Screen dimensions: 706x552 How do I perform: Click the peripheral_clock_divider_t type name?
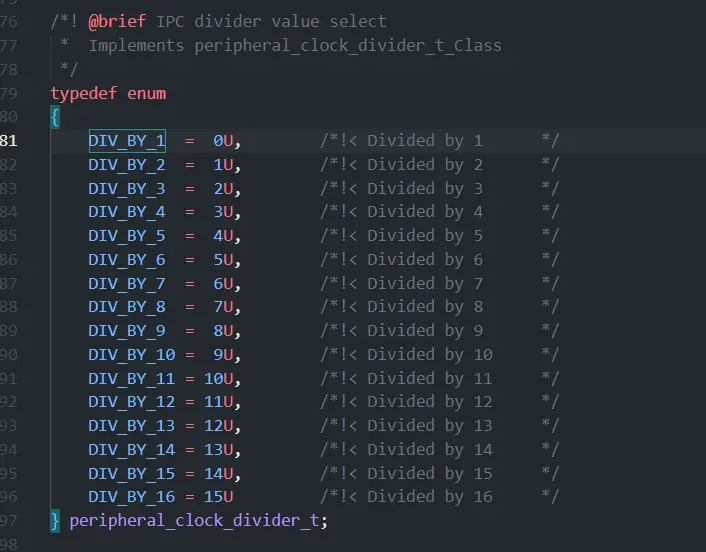[194, 520]
